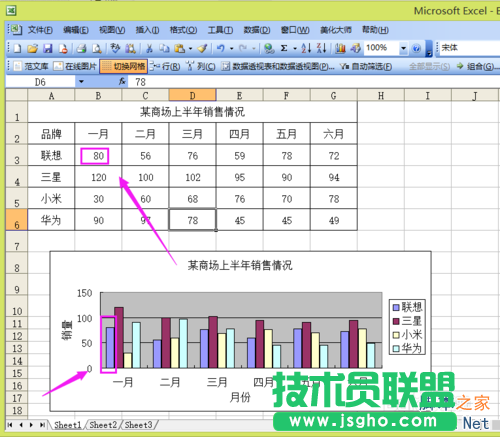
Task: Select the Format Painter brush
Action: (x=202, y=49)
